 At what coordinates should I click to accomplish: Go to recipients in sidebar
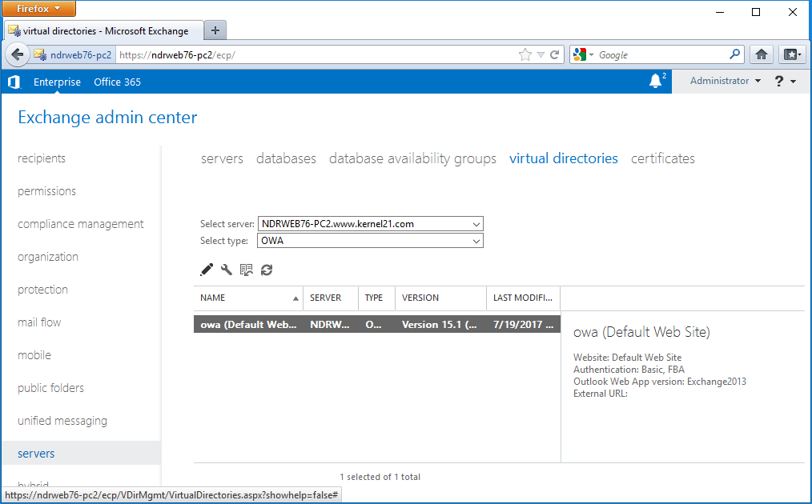(42, 158)
